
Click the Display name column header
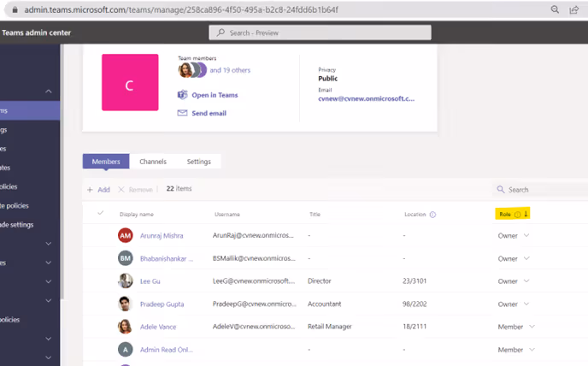click(137, 215)
